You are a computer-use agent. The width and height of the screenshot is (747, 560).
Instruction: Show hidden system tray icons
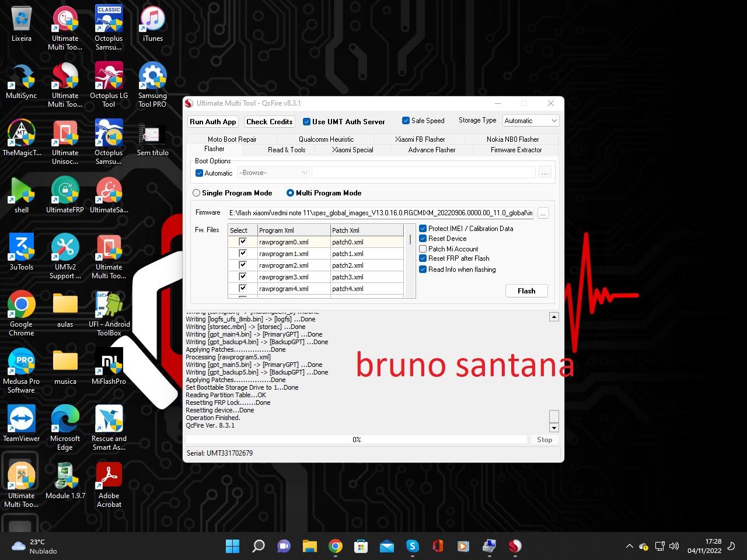tap(629, 547)
